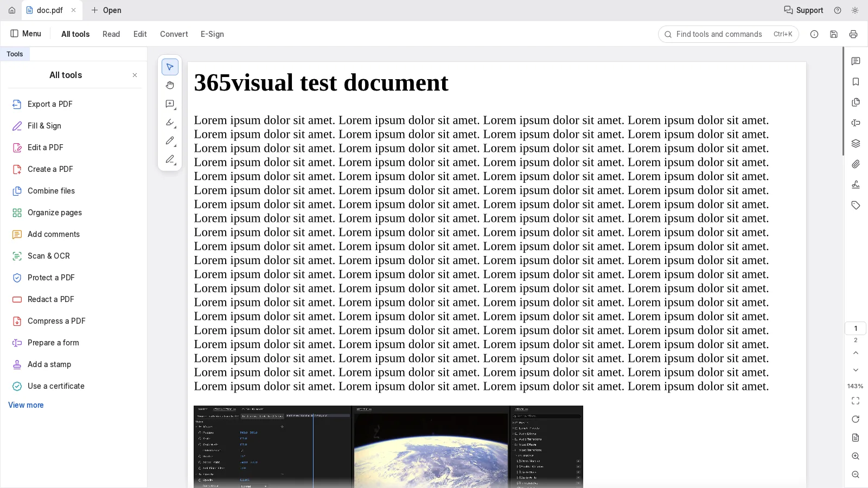Image resolution: width=868 pixels, height=488 pixels.
Task: Open the attachments paperclip panel
Action: 856,164
